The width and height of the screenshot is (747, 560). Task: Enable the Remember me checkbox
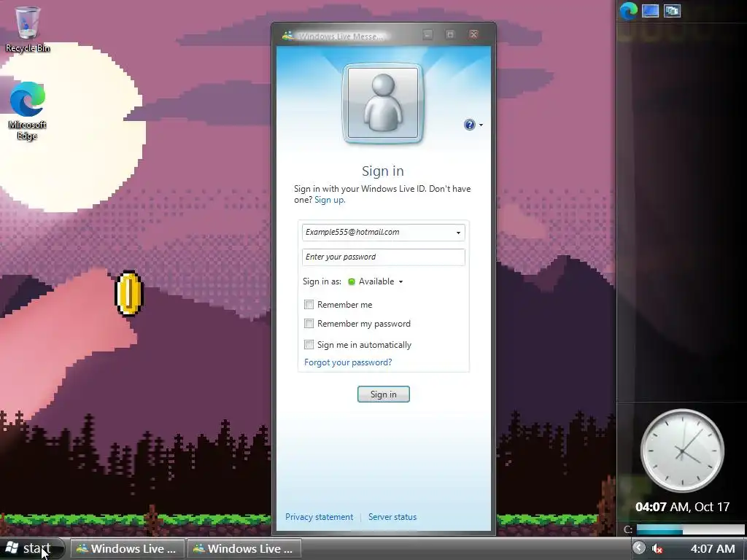(x=309, y=305)
